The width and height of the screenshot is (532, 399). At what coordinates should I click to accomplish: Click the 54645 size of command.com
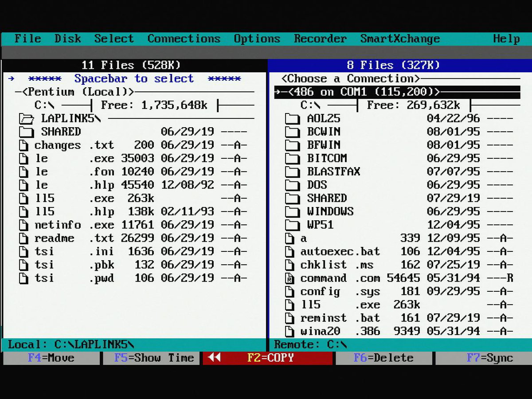pyautogui.click(x=403, y=278)
